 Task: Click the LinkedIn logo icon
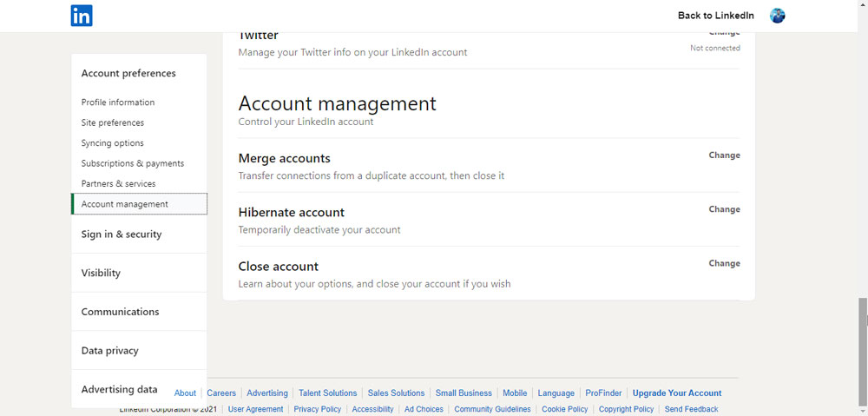coord(82,16)
